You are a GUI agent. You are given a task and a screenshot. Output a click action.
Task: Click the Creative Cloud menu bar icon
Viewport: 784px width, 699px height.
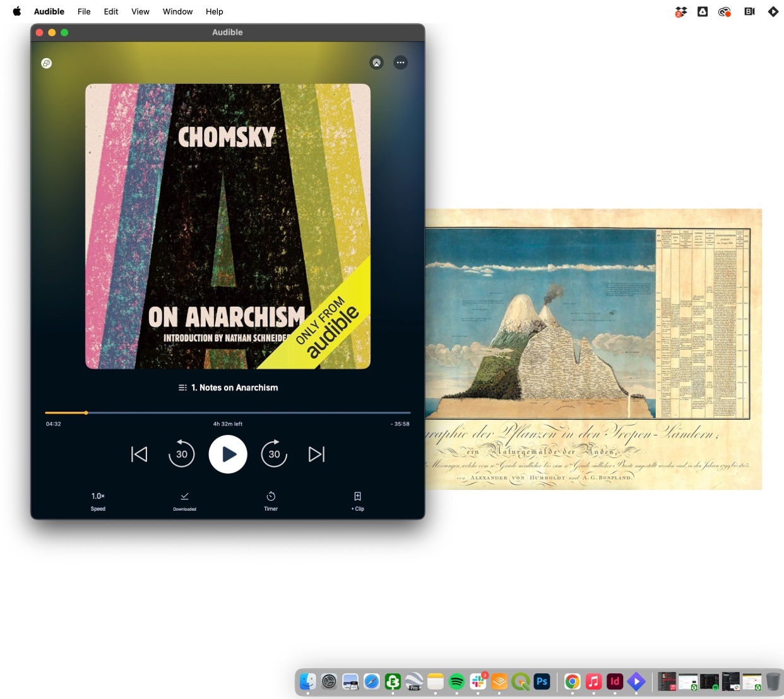(x=725, y=11)
